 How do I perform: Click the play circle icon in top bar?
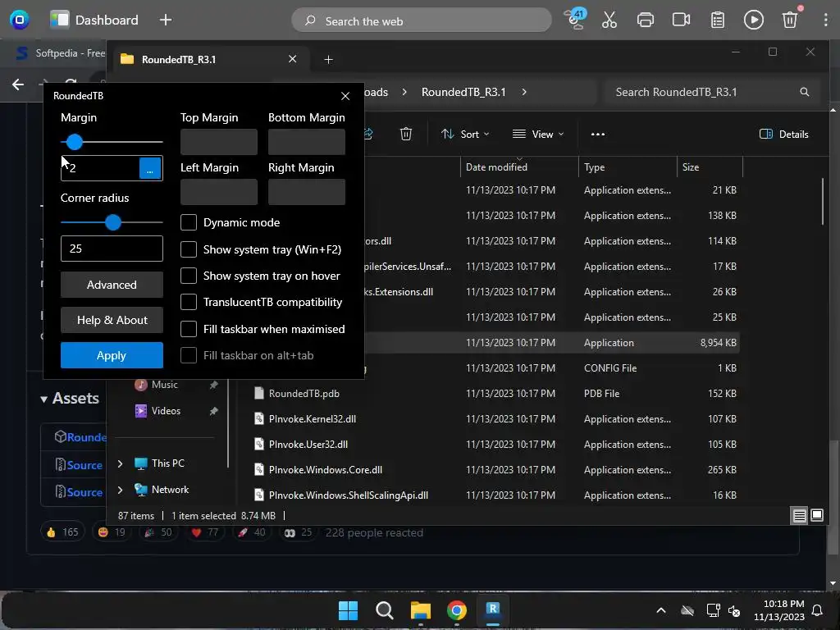(753, 21)
